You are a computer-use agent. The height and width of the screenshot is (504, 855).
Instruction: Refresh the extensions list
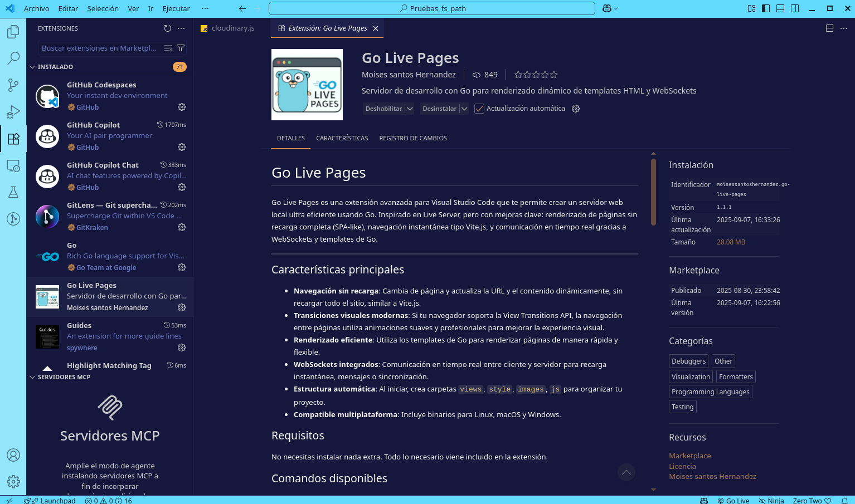tap(168, 28)
